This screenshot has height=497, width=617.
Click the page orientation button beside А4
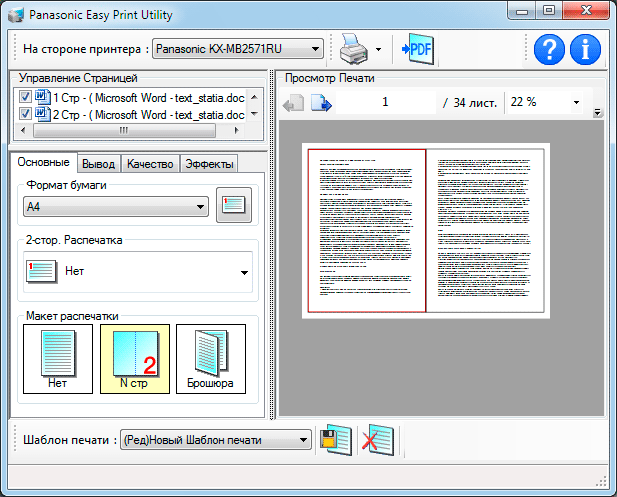point(234,205)
